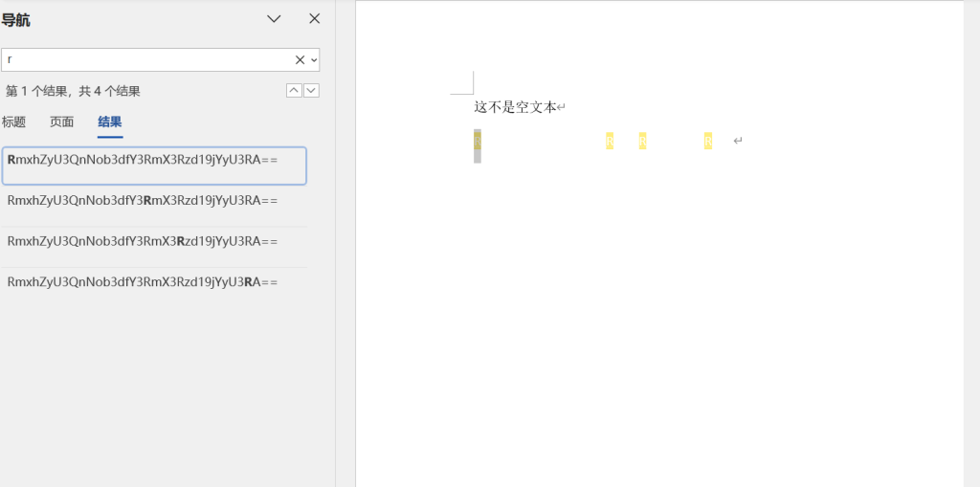Open the navigation pane options chevron

pyautogui.click(x=274, y=19)
